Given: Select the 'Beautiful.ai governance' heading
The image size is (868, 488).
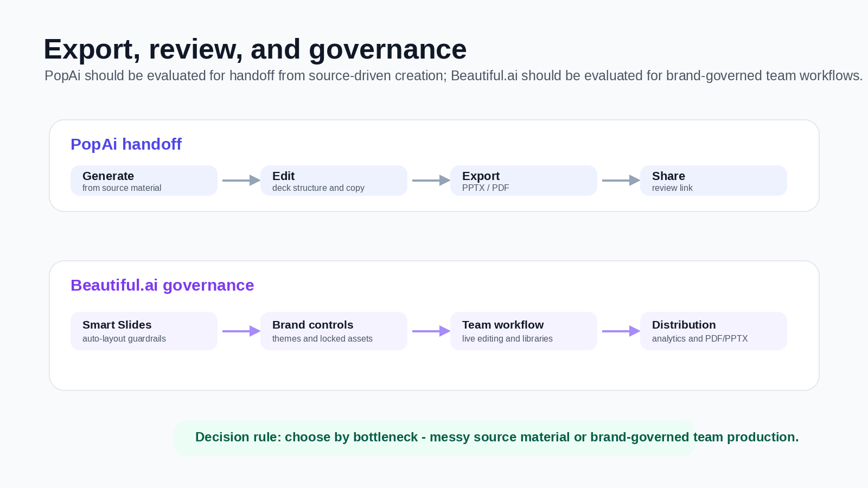Looking at the screenshot, I should pyautogui.click(x=162, y=285).
